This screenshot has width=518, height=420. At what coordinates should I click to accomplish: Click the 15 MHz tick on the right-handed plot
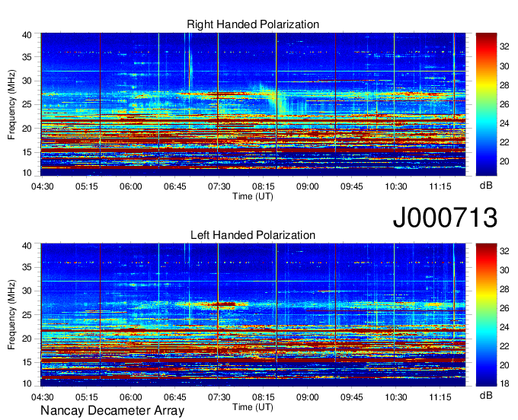pyautogui.click(x=27, y=152)
